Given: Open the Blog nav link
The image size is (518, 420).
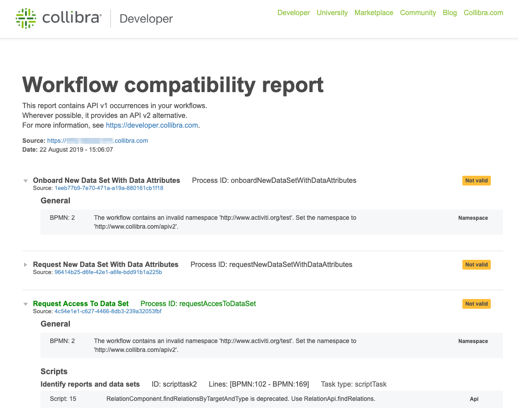Looking at the screenshot, I should 449,13.
